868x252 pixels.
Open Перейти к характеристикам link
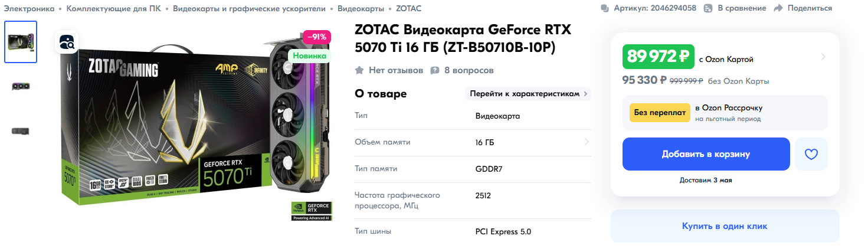(528, 94)
